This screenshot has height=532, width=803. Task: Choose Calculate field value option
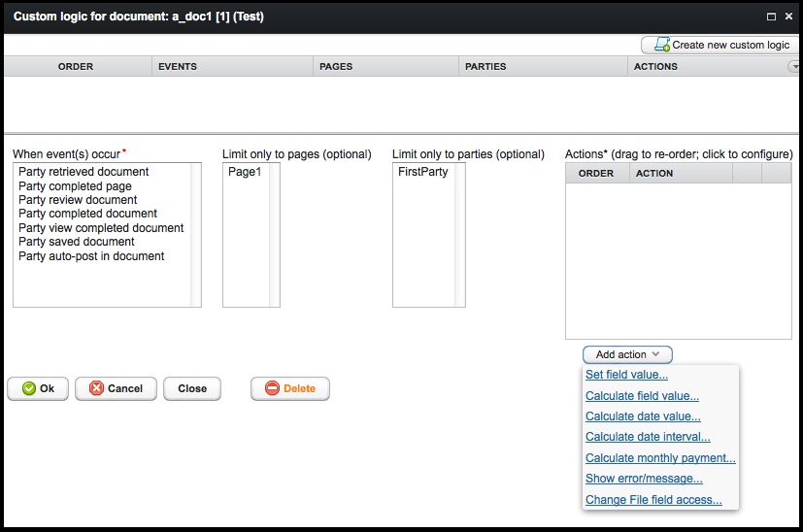tap(642, 396)
